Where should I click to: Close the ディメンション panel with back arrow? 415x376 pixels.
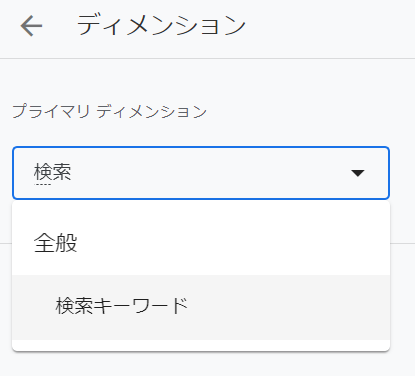coord(31,26)
